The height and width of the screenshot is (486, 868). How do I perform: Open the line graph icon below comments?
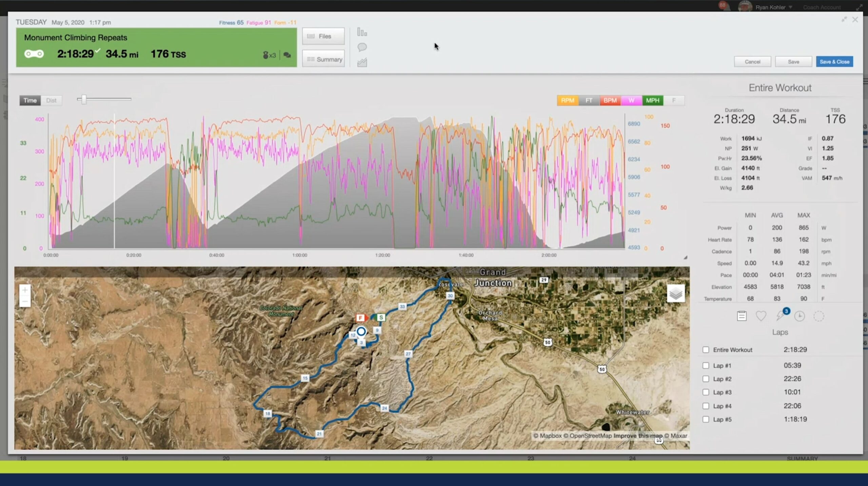(x=362, y=62)
